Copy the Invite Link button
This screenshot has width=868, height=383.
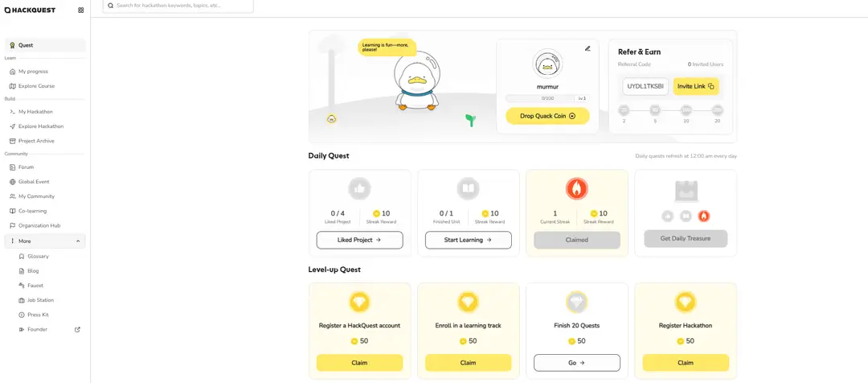[695, 86]
